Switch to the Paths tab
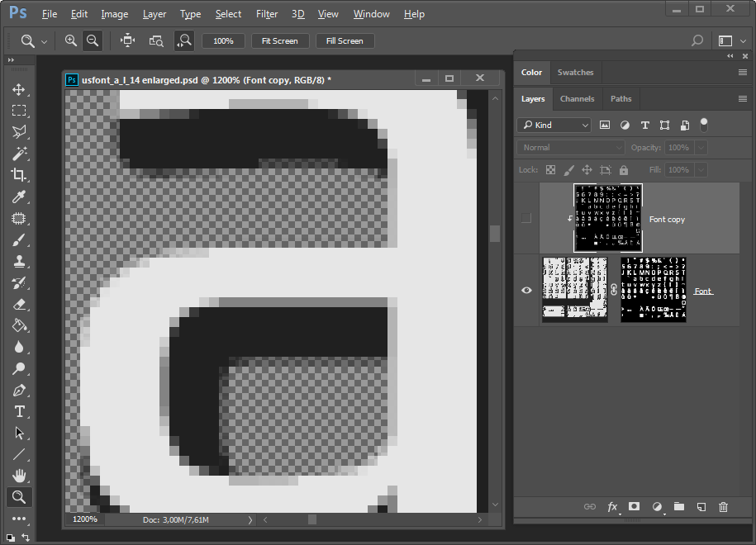 (x=621, y=99)
